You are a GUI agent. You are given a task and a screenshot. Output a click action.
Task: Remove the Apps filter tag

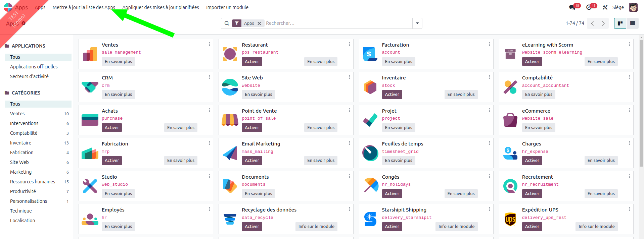[x=259, y=23]
